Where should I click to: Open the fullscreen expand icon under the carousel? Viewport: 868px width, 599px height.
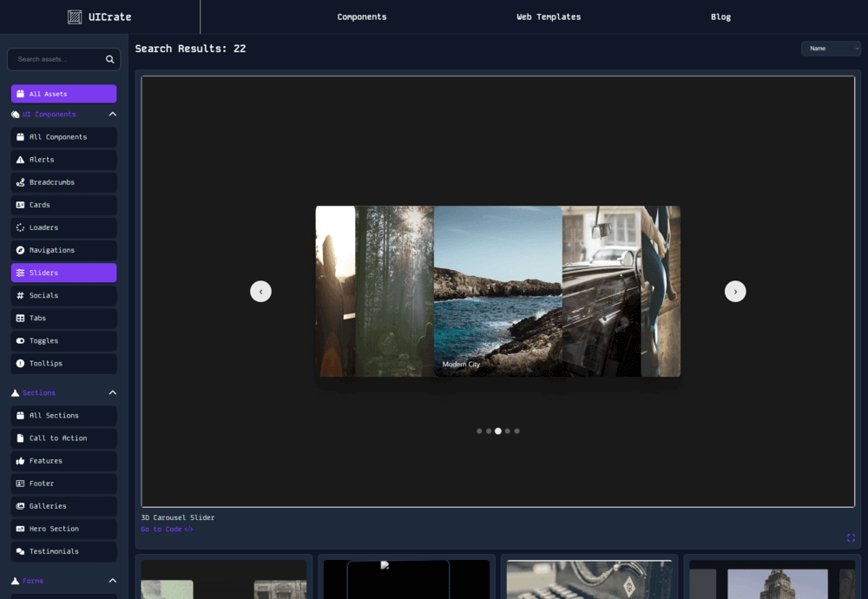(x=851, y=537)
